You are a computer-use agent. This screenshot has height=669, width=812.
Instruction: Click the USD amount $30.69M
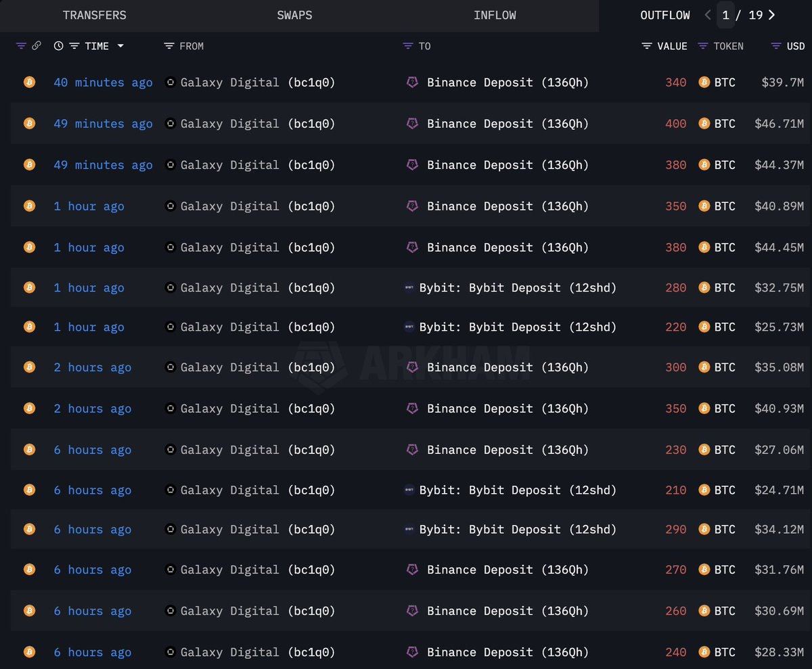[780, 611]
